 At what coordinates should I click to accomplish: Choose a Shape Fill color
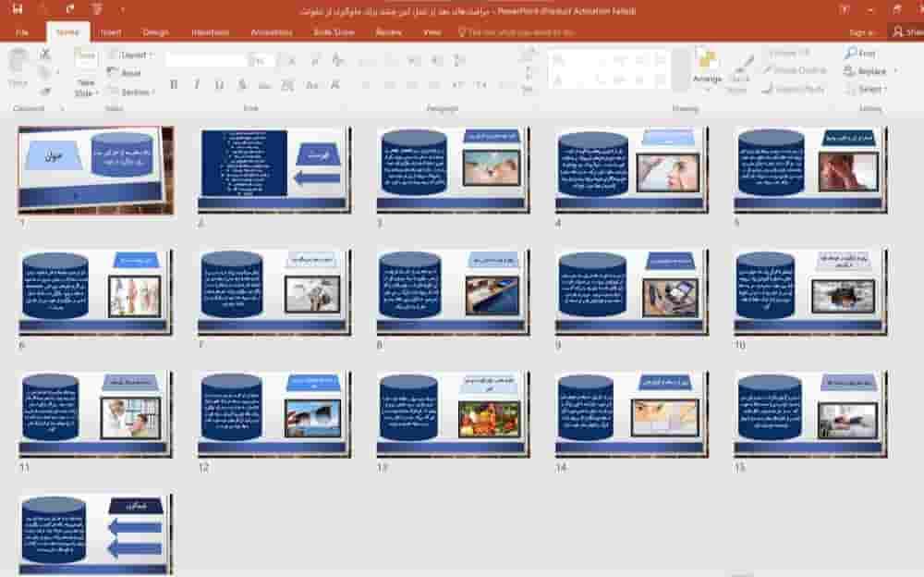790,53
